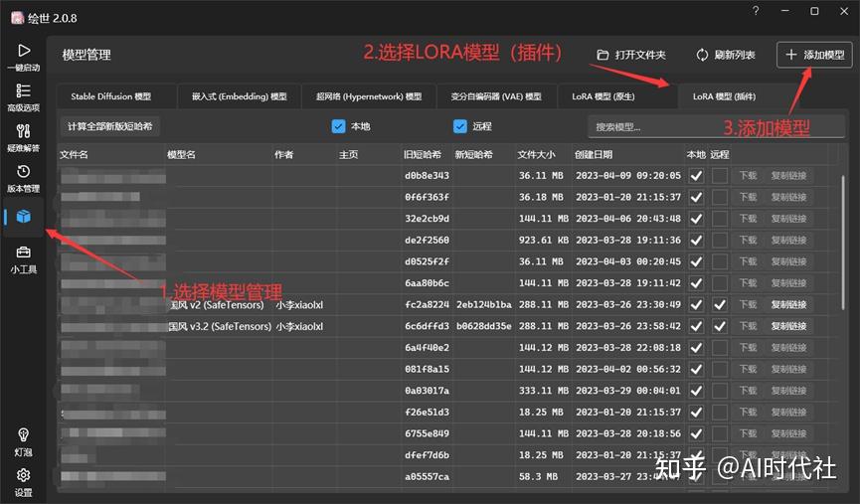Select the blue cube model management icon
The width and height of the screenshot is (860, 504).
(24, 216)
